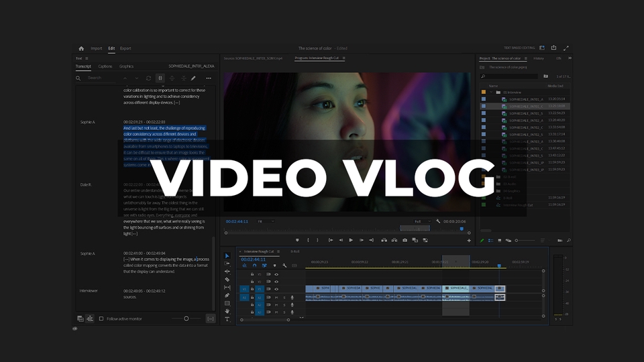The image size is (644, 362).
Task: Open Program monitor settings wrench
Action: click(438, 221)
